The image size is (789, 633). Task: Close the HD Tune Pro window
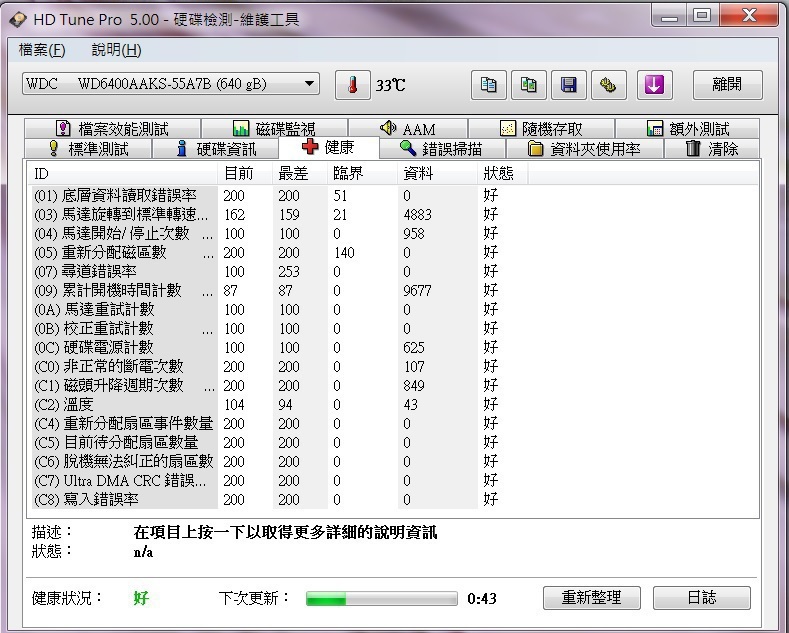[x=749, y=16]
